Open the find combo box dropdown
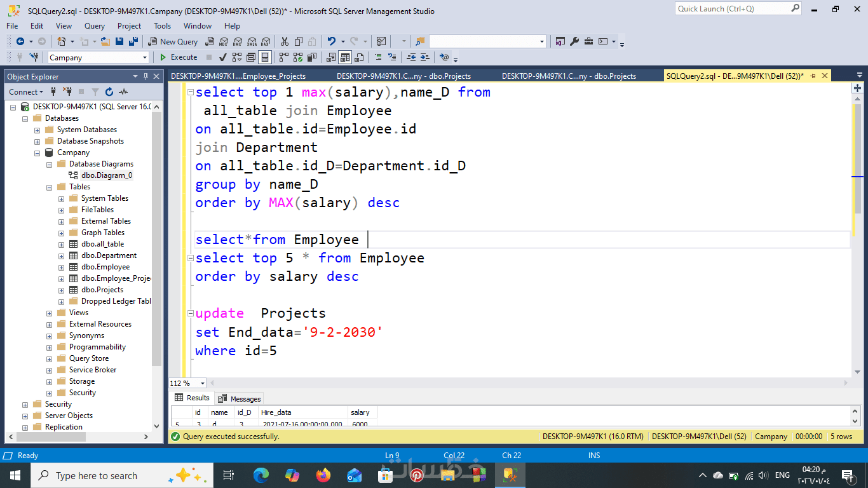868x488 pixels. point(542,41)
